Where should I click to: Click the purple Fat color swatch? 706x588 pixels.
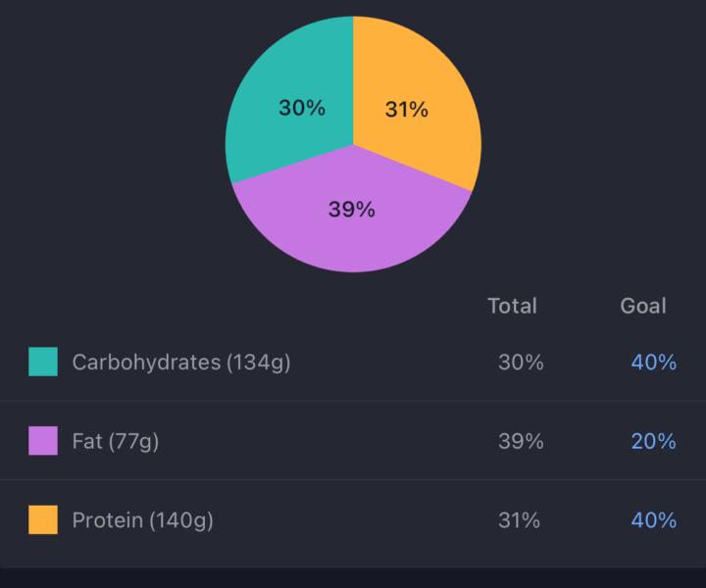pyautogui.click(x=43, y=441)
